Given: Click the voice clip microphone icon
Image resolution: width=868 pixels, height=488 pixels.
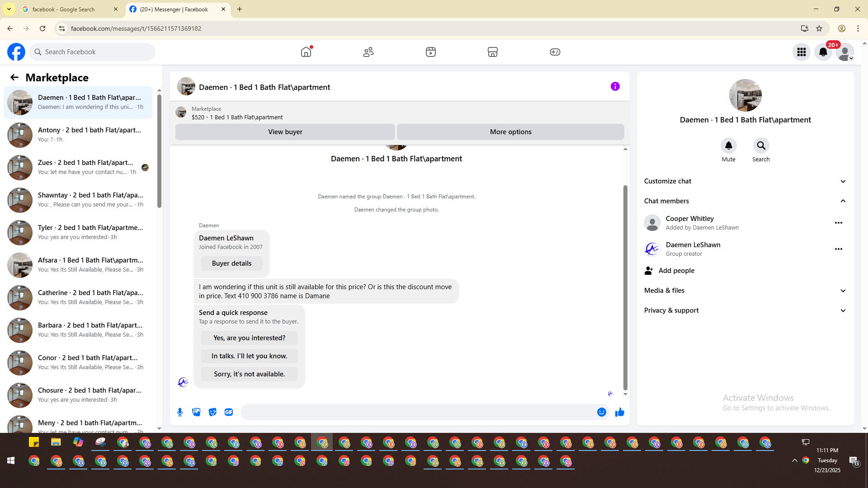Looking at the screenshot, I should [x=180, y=412].
